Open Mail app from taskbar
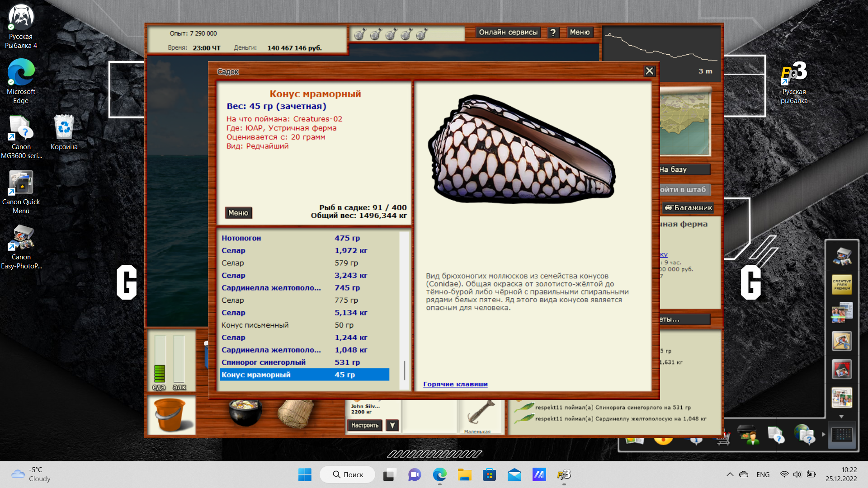This screenshot has height=488, width=868. [x=514, y=474]
